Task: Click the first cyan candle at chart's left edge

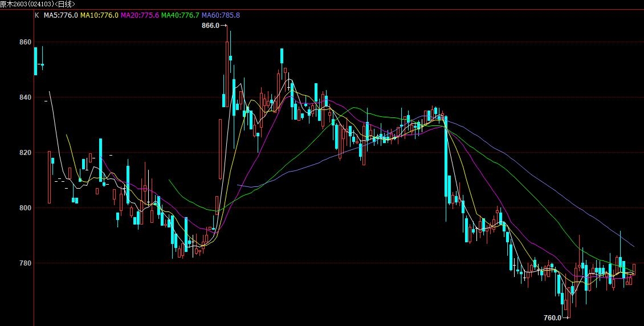Action: 36,61
